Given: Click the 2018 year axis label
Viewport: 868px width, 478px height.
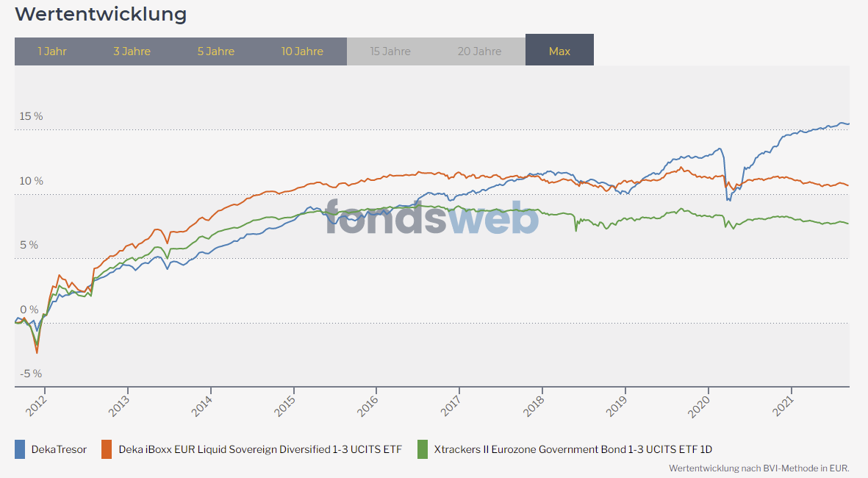Looking at the screenshot, I should tap(534, 406).
